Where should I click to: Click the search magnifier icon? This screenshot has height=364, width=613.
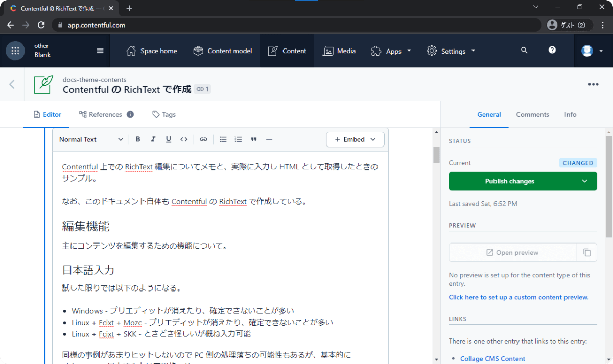click(x=524, y=51)
